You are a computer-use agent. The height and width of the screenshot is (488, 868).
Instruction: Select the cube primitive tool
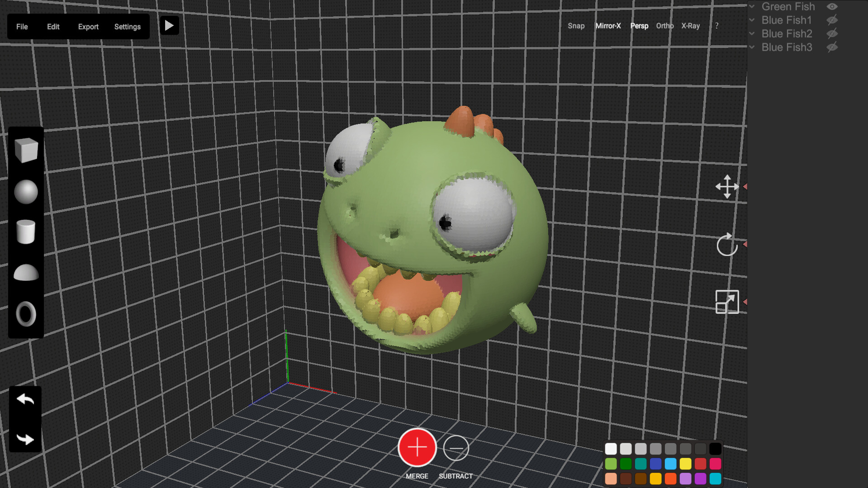[x=26, y=151]
